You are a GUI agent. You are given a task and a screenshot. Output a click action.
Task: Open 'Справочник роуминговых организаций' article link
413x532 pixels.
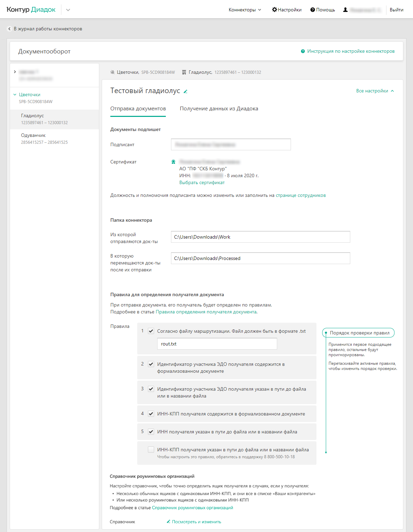click(x=192, y=508)
